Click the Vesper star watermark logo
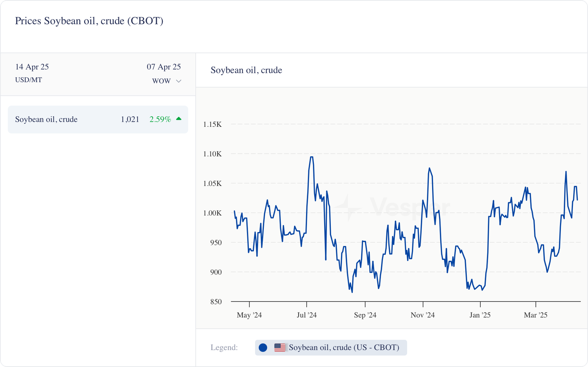Image resolution: width=588 pixels, height=367 pixels. 347,208
